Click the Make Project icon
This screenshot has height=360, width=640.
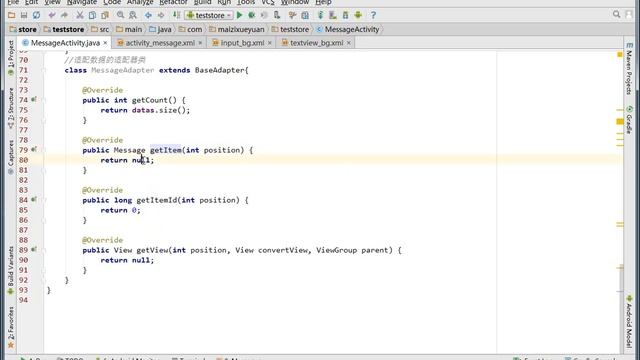(x=176, y=16)
